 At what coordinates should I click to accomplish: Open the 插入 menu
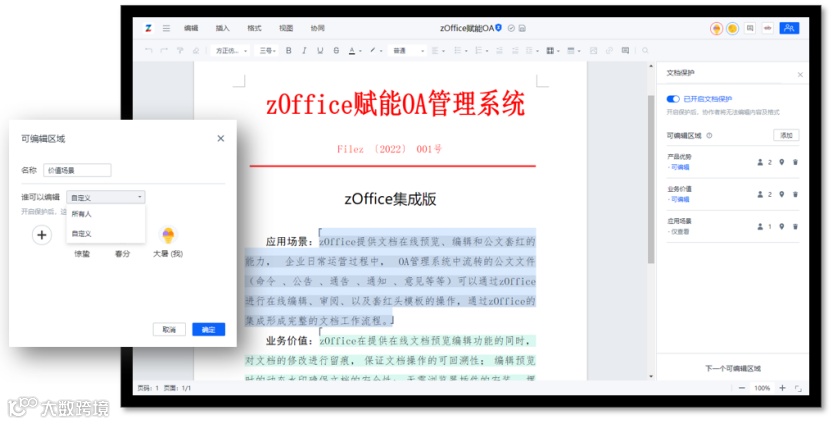coord(223,28)
